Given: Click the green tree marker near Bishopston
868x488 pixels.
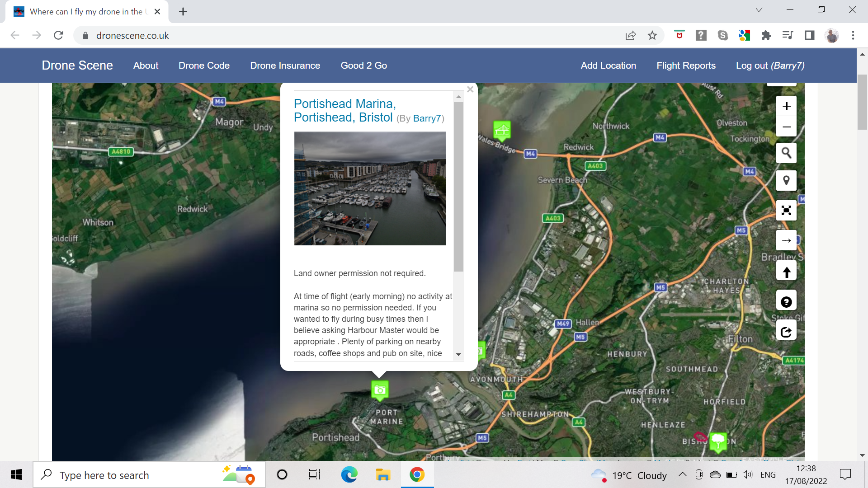Looking at the screenshot, I should (x=718, y=441).
